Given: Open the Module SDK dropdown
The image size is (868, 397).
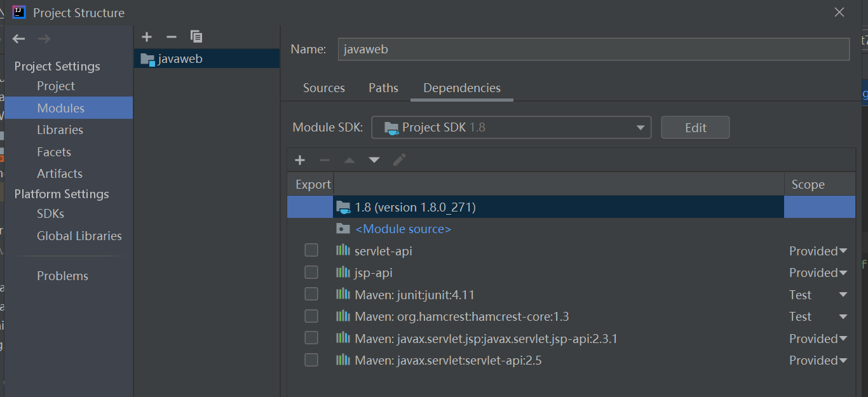Looking at the screenshot, I should point(641,127).
